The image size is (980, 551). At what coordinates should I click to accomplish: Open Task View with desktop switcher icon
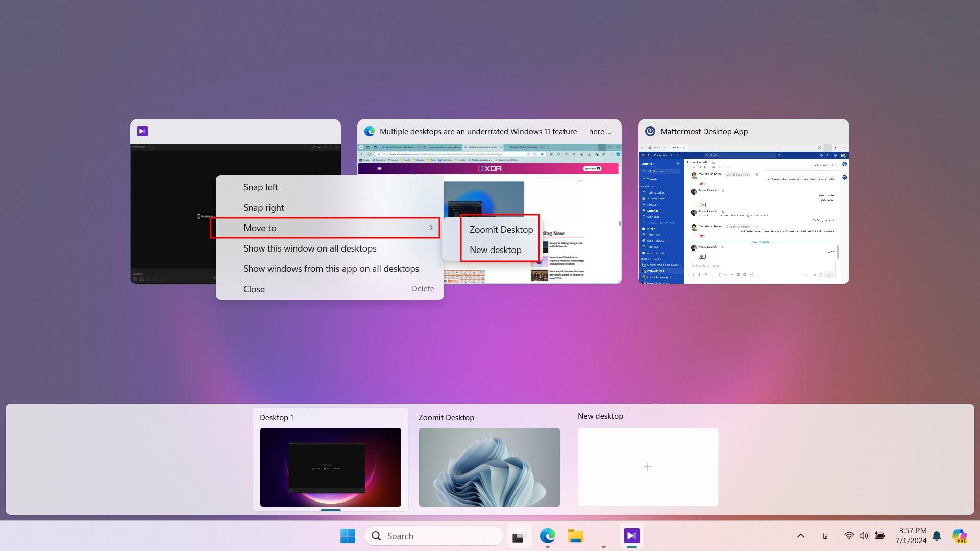point(518,536)
